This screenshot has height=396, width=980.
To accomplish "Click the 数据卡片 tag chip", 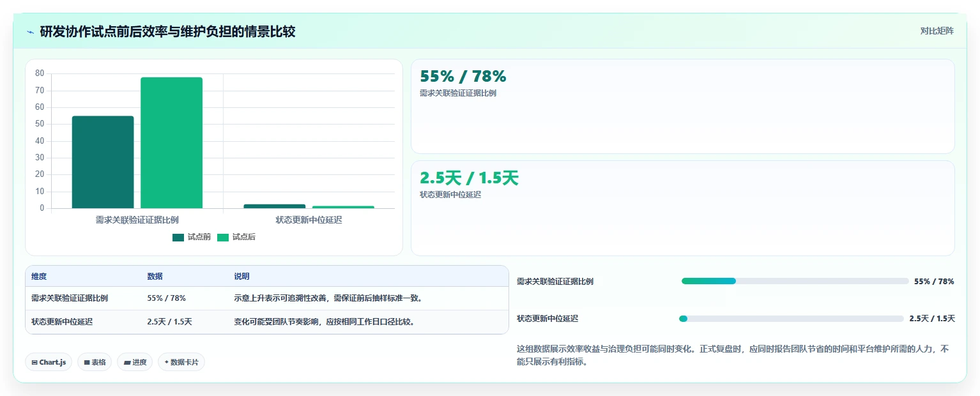I will pyautogui.click(x=181, y=362).
